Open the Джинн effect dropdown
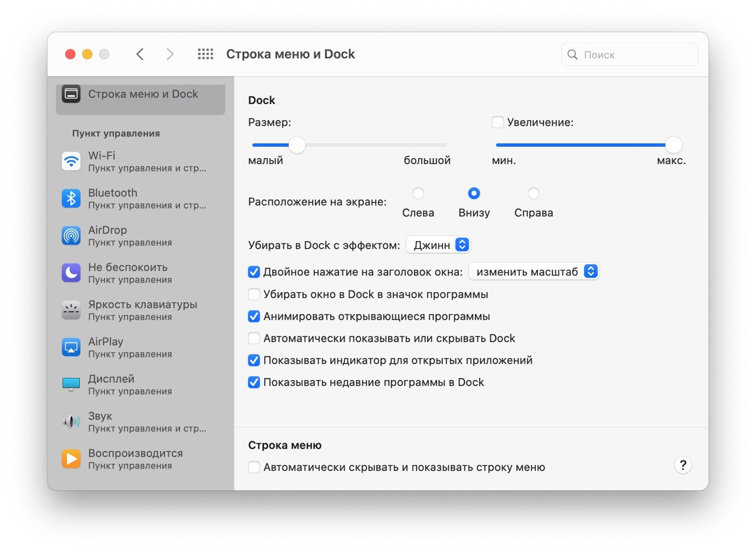The image size is (756, 553). point(438,245)
